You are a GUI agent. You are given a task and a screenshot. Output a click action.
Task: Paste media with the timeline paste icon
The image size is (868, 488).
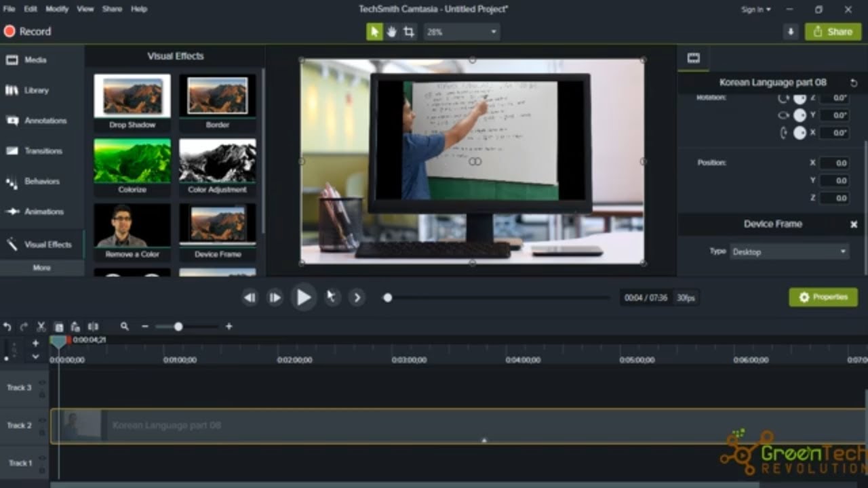click(x=75, y=327)
